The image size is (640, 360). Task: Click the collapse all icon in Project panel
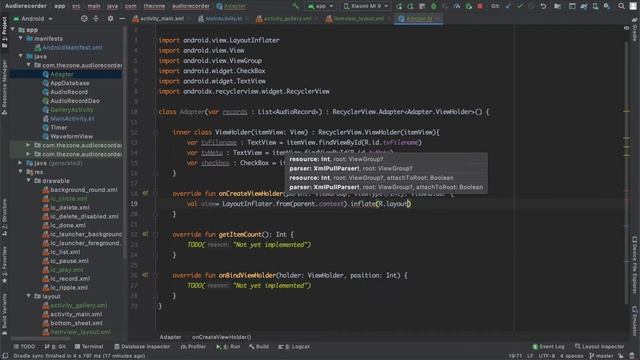[96, 18]
